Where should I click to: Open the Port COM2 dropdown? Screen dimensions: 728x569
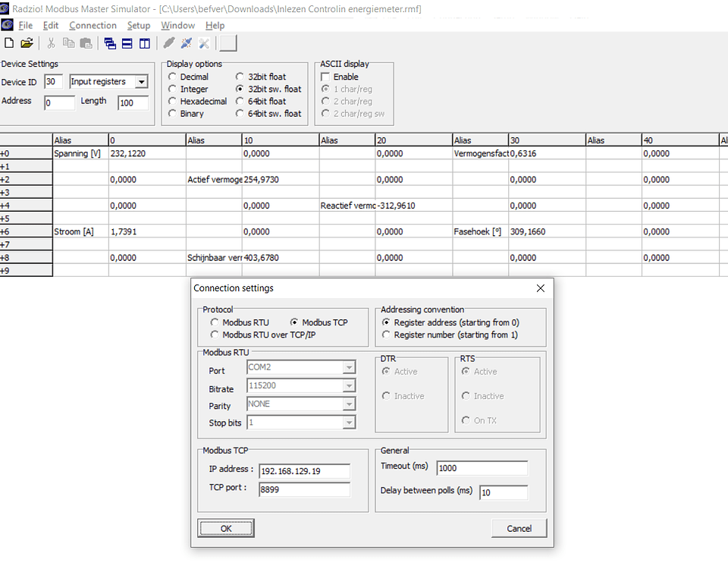[349, 367]
